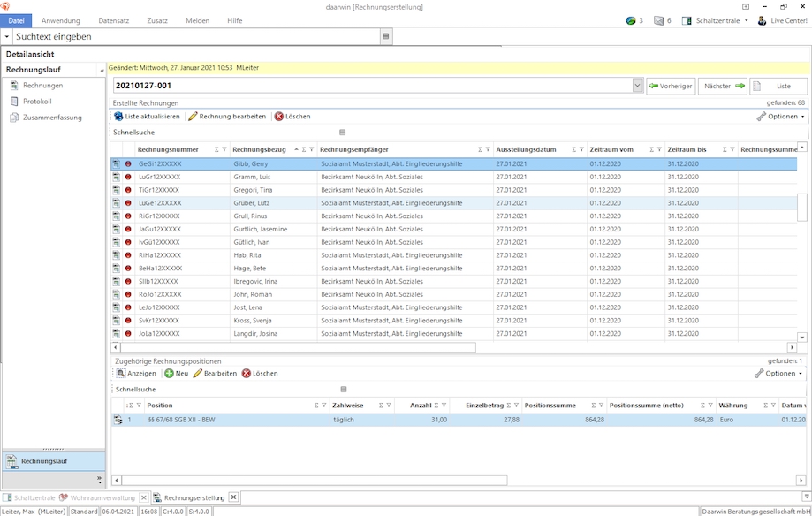Open the globe notifications icon showing 3

[631, 20]
